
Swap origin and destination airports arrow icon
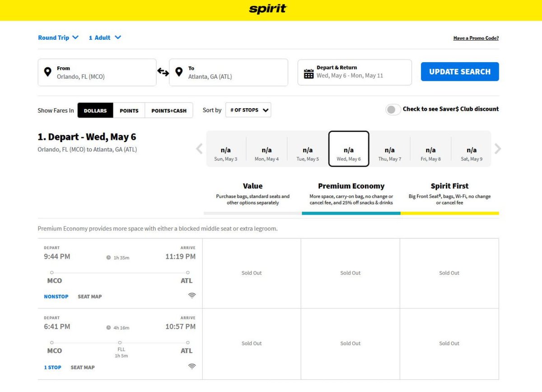pyautogui.click(x=163, y=72)
